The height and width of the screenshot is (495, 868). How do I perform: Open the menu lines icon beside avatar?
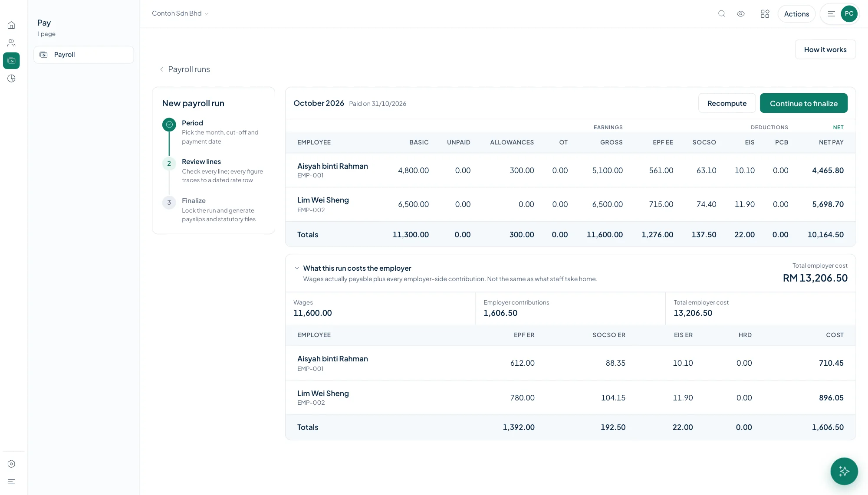point(831,14)
